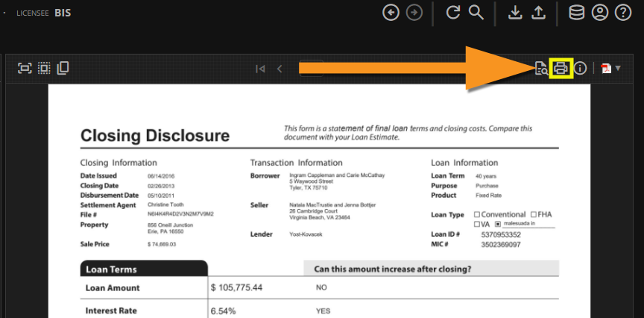Click the Closing Disclosure heading
Image resolution: width=644 pixels, height=318 pixels.
[x=155, y=135]
